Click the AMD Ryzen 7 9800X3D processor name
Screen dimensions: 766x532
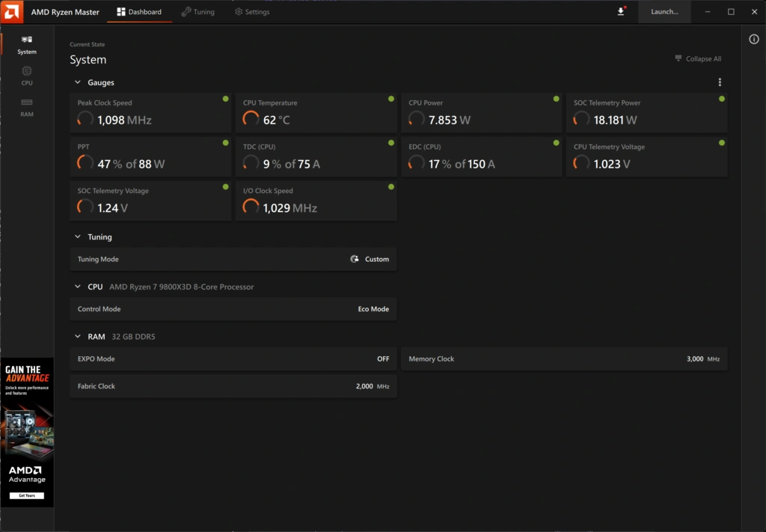(x=181, y=287)
